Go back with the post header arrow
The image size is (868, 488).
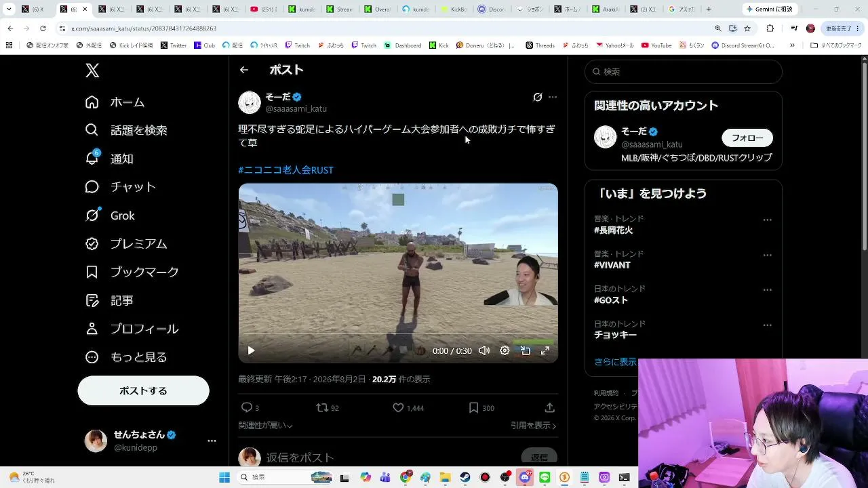click(x=244, y=70)
